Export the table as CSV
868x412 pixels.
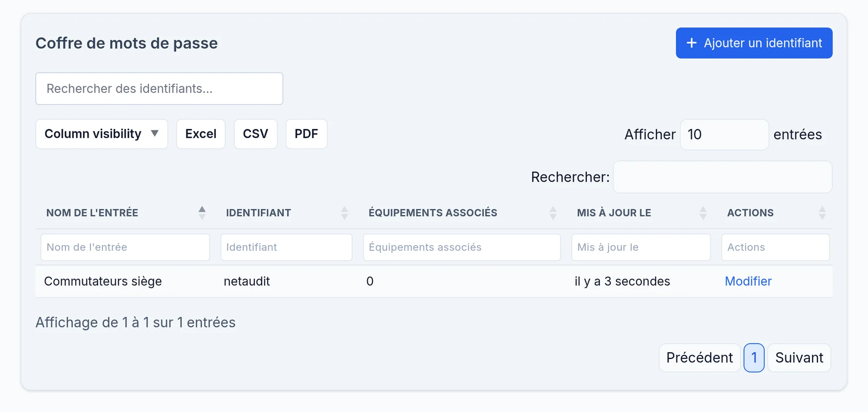tap(256, 134)
